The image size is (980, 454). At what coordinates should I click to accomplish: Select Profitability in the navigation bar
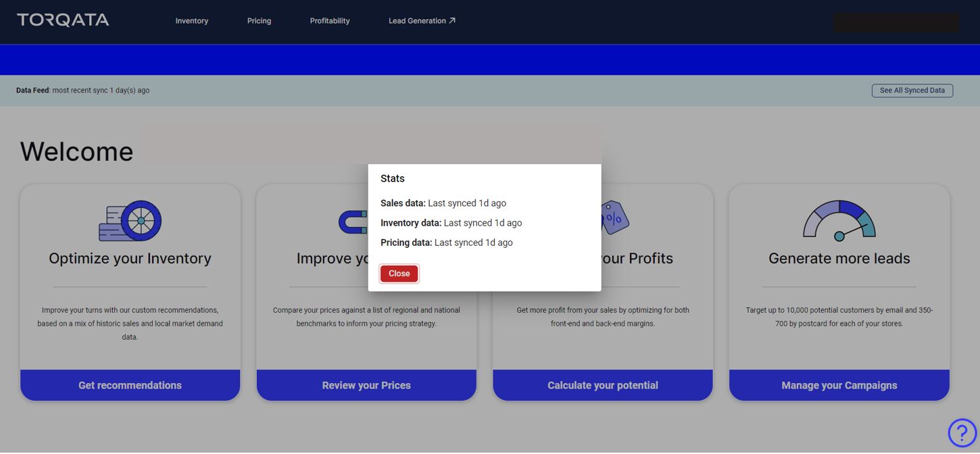pos(330,21)
